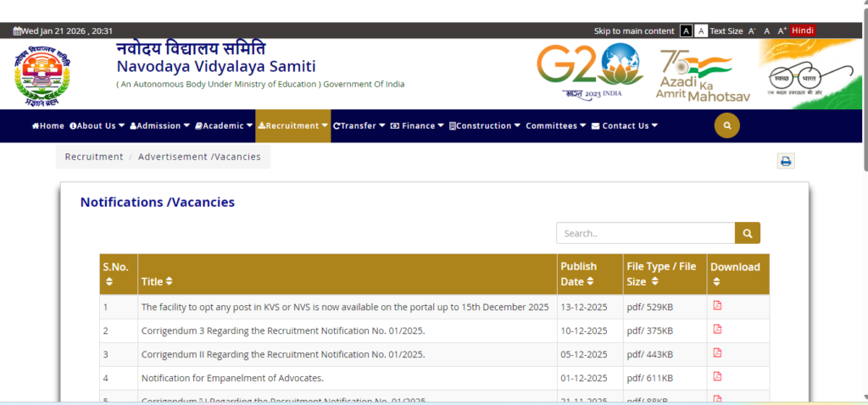The width and height of the screenshot is (868, 405).
Task: Click file size 'pdf/ 375KB'
Action: [650, 330]
